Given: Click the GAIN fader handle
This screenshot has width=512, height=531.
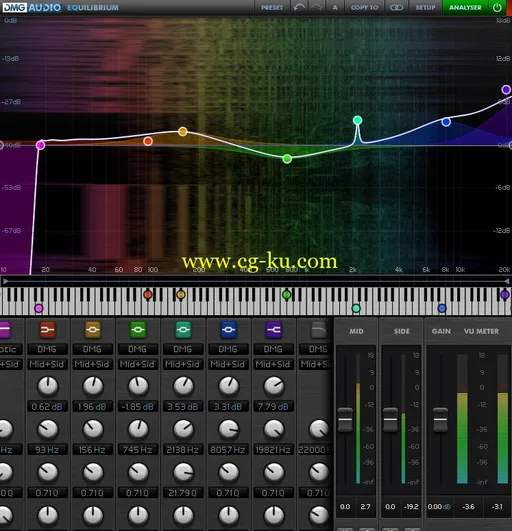Looking at the screenshot, I should [x=441, y=420].
